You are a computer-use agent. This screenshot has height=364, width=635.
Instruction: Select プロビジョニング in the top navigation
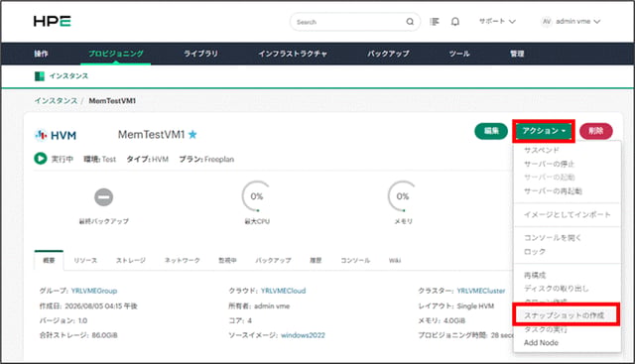pos(116,54)
